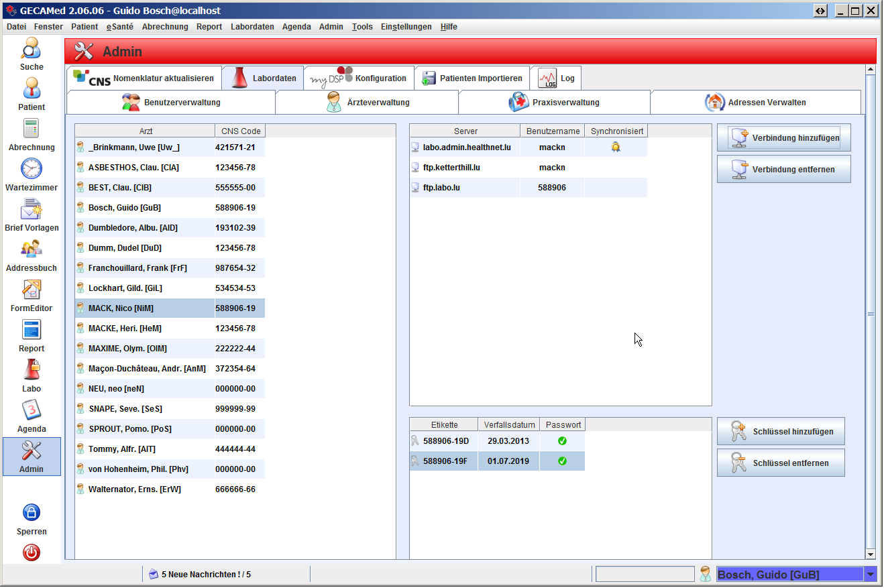Open the Suche module in sidebar
Image resolution: width=884 pixels, height=588 pixels.
(x=32, y=53)
